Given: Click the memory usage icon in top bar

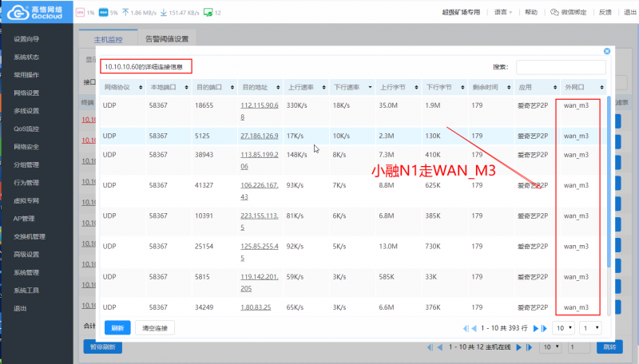Looking at the screenshot, I should 103,13.
